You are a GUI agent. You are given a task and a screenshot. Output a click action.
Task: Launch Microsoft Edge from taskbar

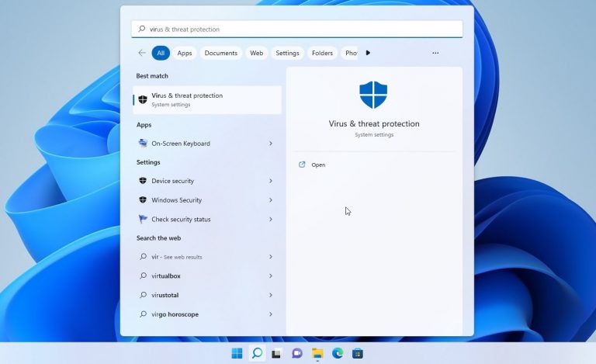pyautogui.click(x=338, y=354)
